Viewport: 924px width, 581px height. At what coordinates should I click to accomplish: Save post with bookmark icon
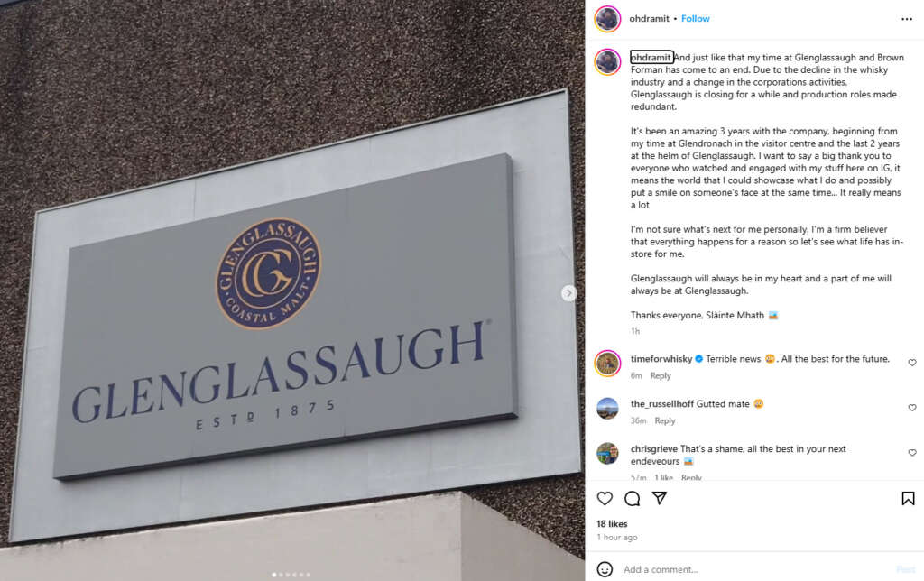[x=908, y=499]
